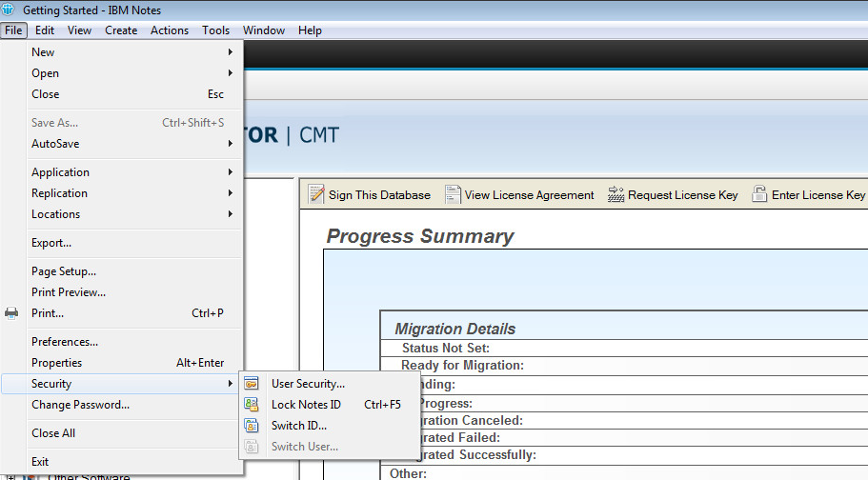
Task: Open the Window menu
Action: 264,30
